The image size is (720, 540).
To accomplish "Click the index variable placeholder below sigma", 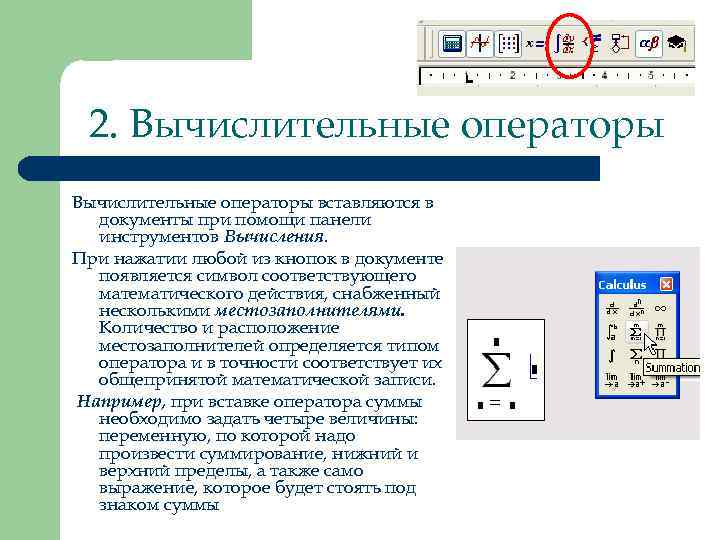I will coord(480,405).
